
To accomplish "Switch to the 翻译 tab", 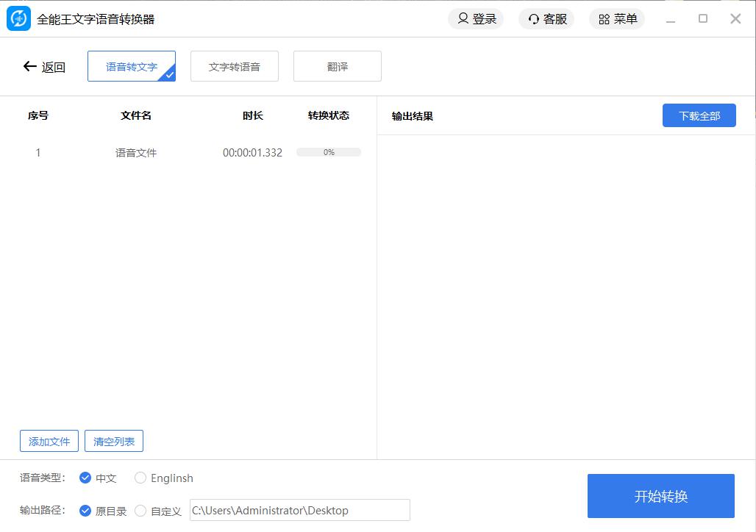I will pyautogui.click(x=337, y=66).
